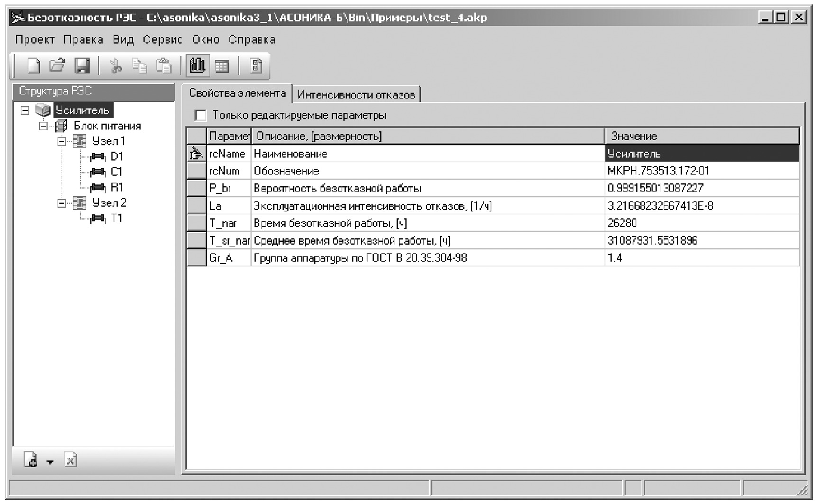Switch to Свойства элемента tab
Viewport: 816px width, 504px height.
coord(237,93)
